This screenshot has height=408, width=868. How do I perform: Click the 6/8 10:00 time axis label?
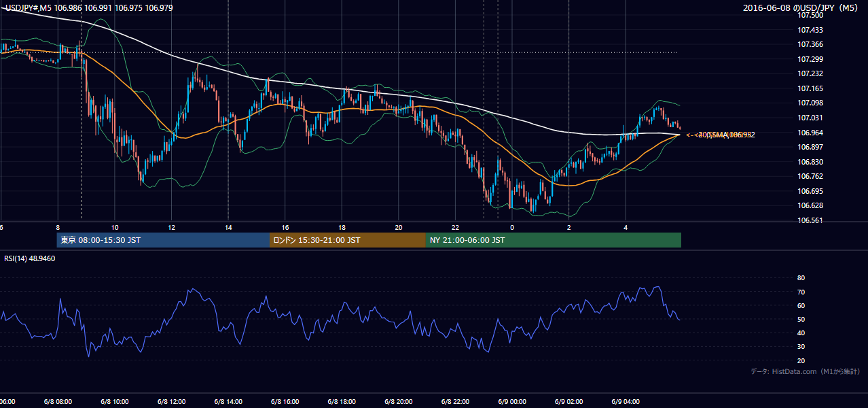(x=115, y=401)
